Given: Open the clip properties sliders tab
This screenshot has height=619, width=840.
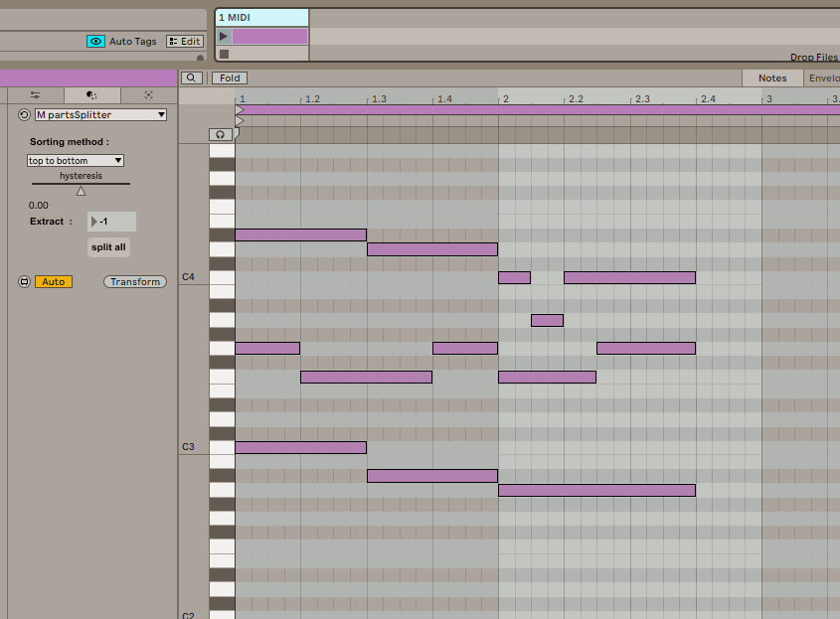Looking at the screenshot, I should 35,95.
